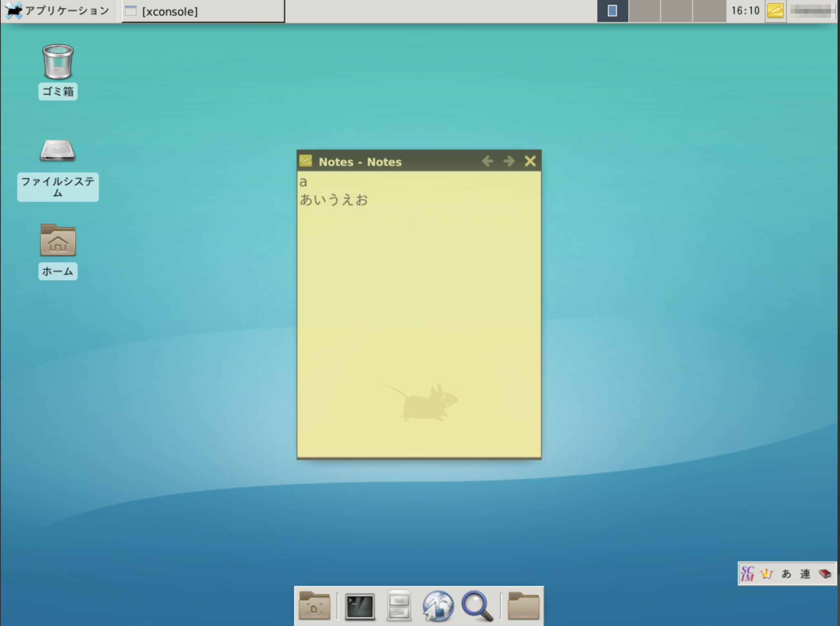Toggle the あ hiragana input mode
840x626 pixels.
click(786, 574)
